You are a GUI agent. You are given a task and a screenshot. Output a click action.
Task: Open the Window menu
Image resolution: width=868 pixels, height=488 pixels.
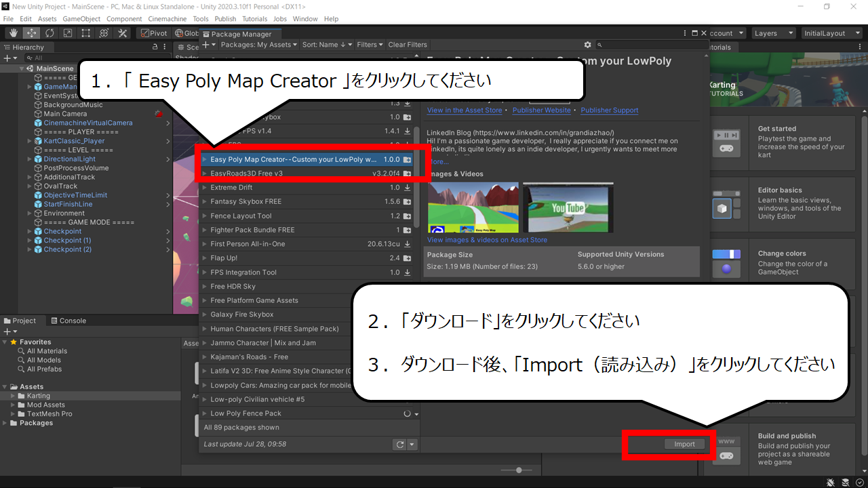click(x=305, y=19)
